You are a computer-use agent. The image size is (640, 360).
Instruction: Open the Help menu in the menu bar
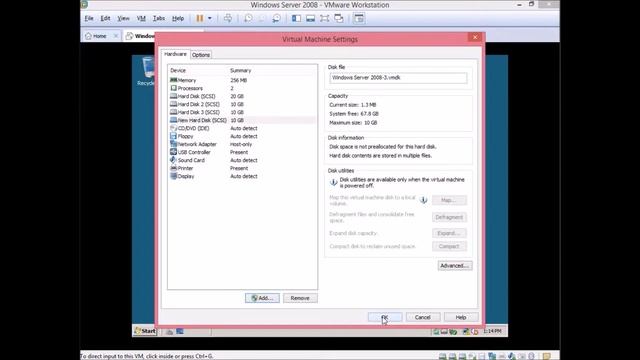(178, 18)
